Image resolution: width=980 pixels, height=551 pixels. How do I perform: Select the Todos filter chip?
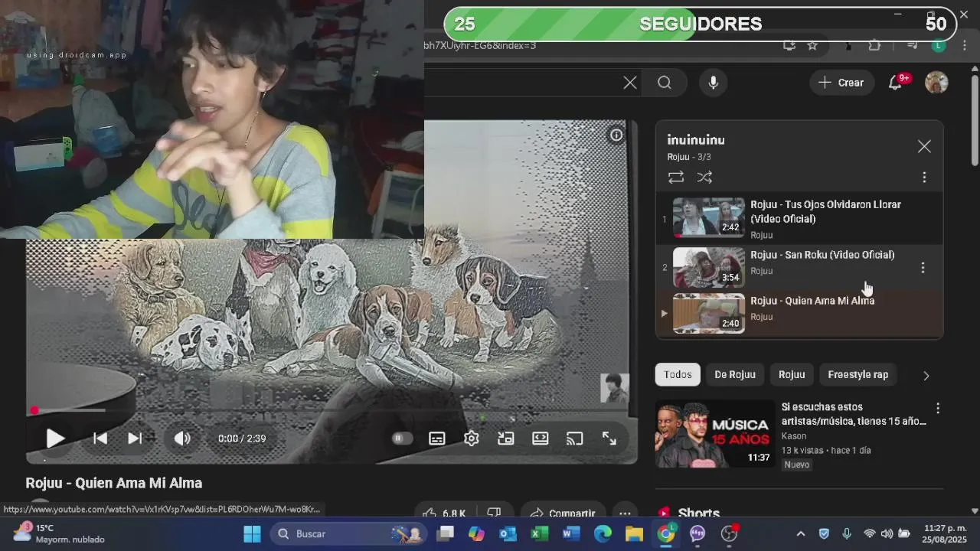[x=678, y=374]
